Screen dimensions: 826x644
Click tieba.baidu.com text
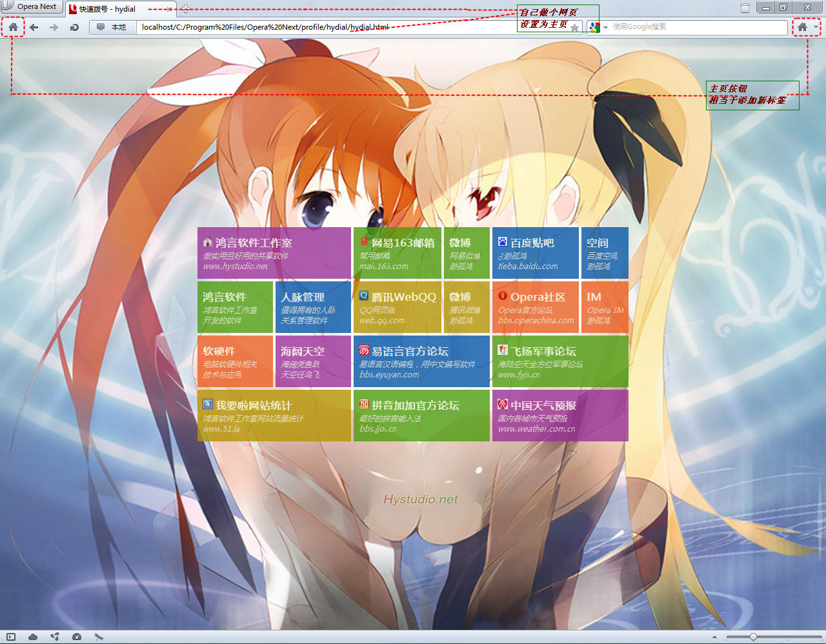tap(528, 267)
